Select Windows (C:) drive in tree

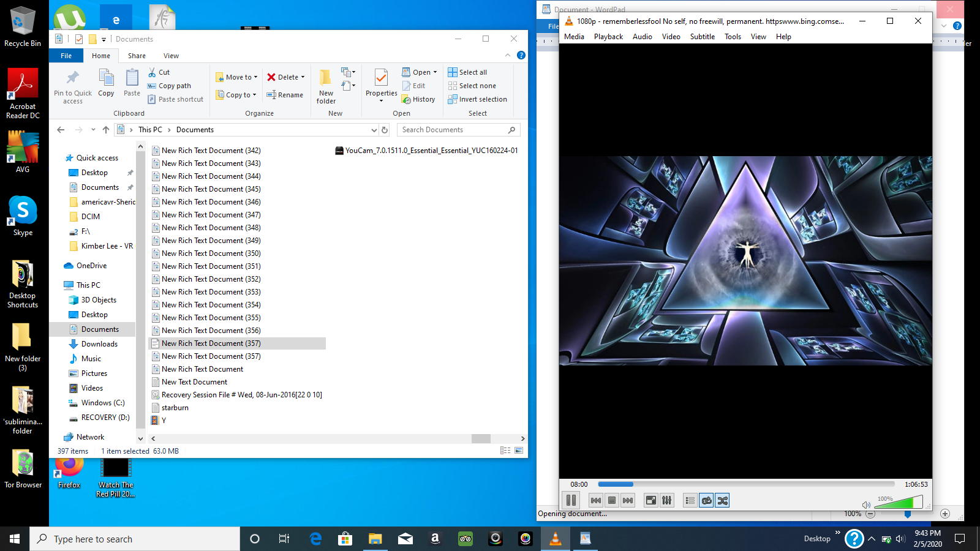[x=96, y=403]
